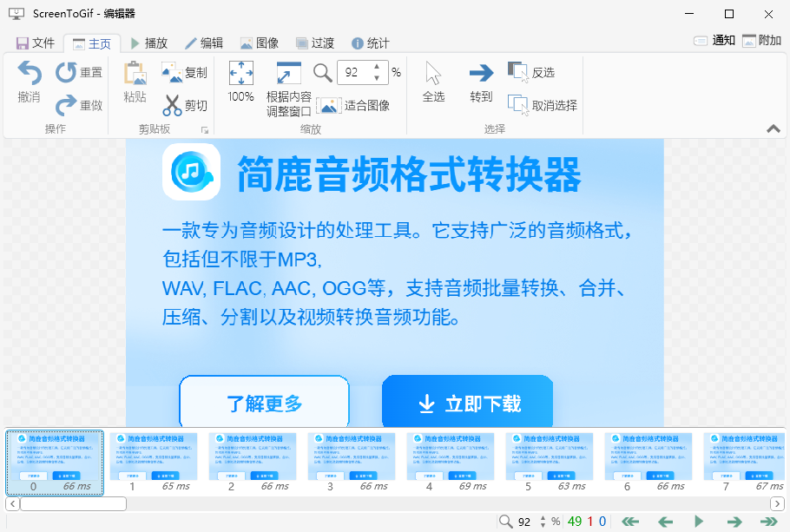
Task: Switch to the 播放 tab
Action: (x=150, y=42)
